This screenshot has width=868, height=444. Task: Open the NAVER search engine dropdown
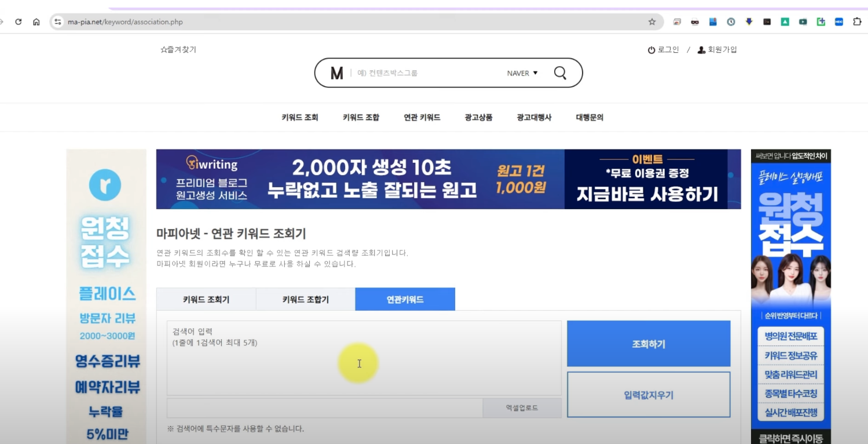click(521, 73)
